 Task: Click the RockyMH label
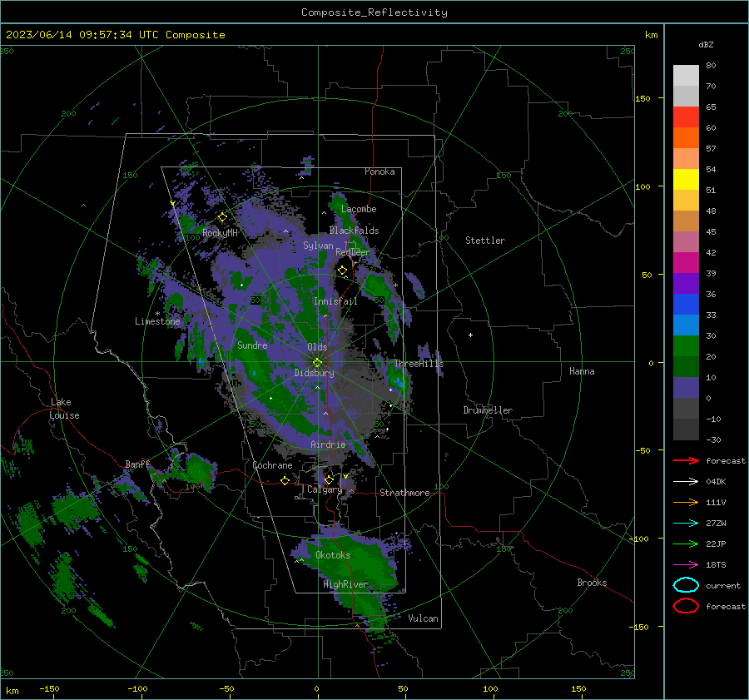[x=221, y=233]
